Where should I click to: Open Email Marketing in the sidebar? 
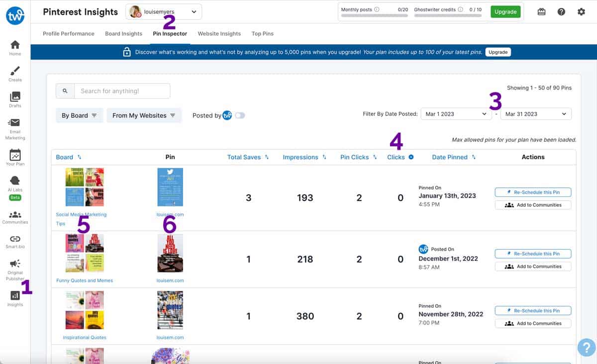pyautogui.click(x=15, y=129)
